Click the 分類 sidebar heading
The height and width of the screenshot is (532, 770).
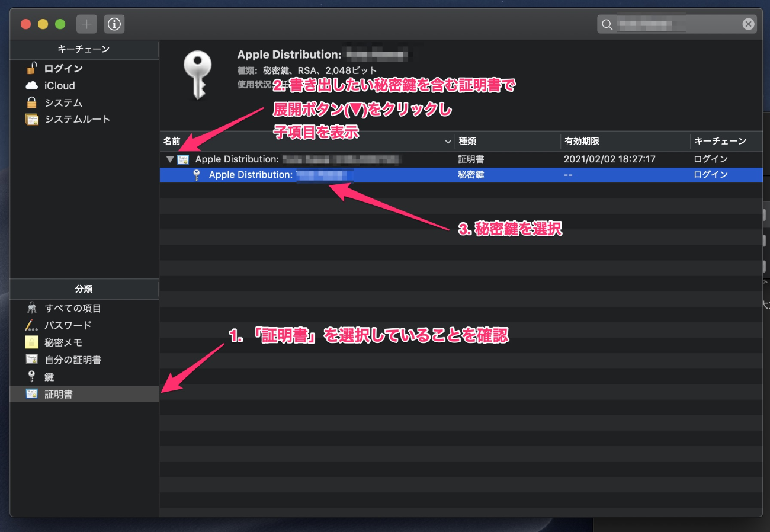coord(84,289)
